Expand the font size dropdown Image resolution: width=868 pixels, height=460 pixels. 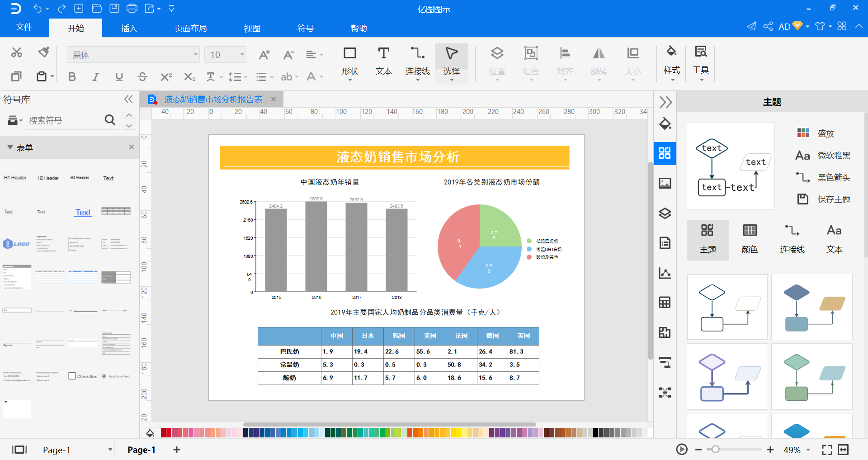242,55
